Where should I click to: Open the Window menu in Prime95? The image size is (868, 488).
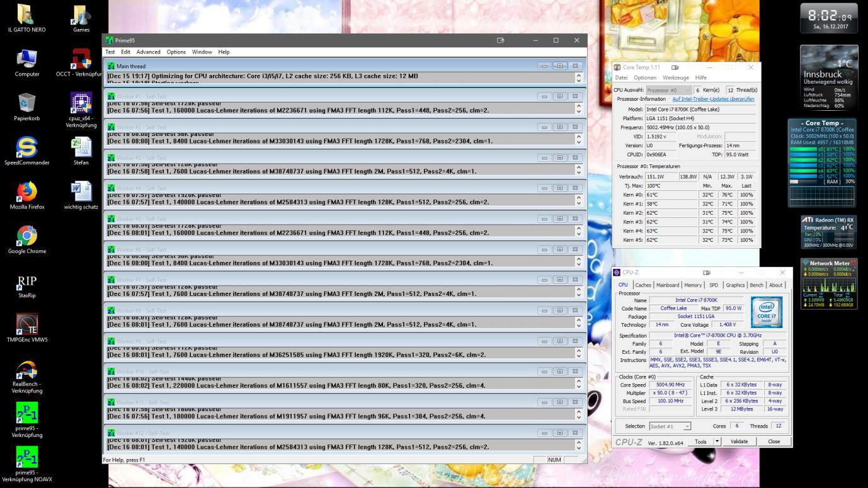coord(202,52)
